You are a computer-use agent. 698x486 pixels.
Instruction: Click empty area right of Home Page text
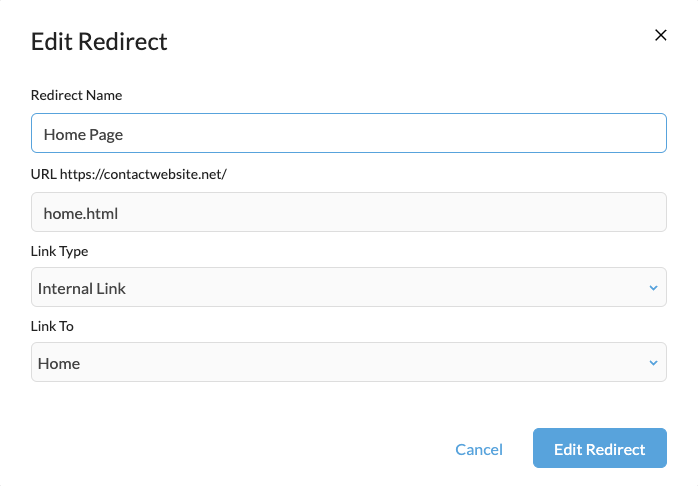click(x=400, y=133)
